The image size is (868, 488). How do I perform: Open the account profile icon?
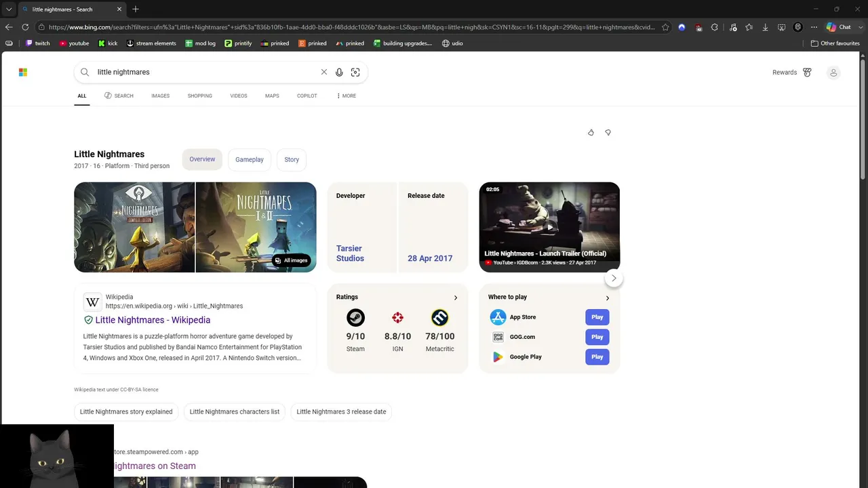point(833,73)
